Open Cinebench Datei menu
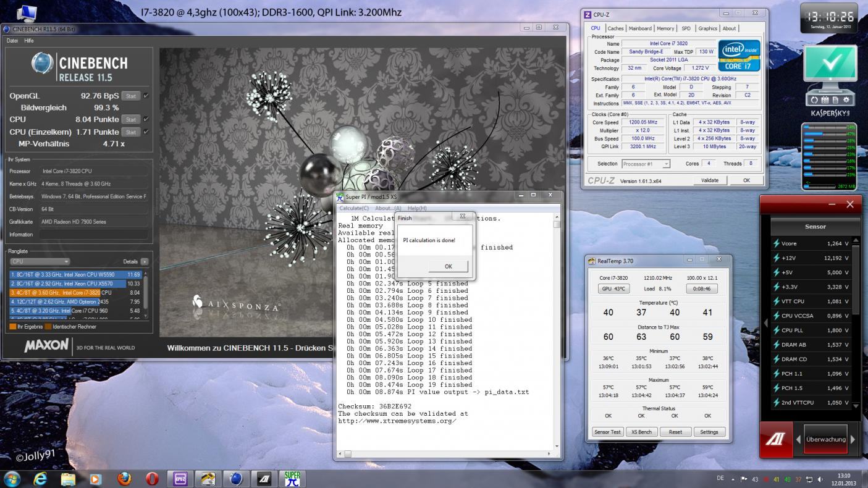The image size is (868, 488). click(12, 40)
